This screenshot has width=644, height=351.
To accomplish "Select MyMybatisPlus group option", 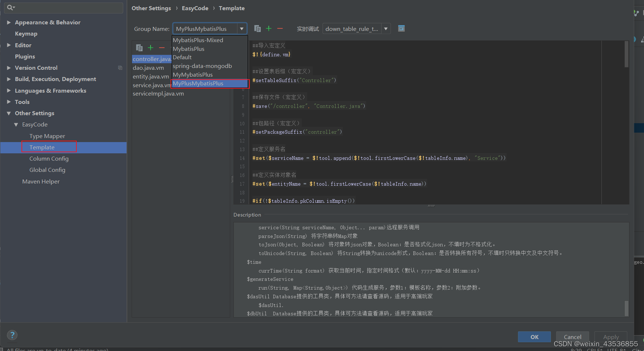I will pos(209,74).
